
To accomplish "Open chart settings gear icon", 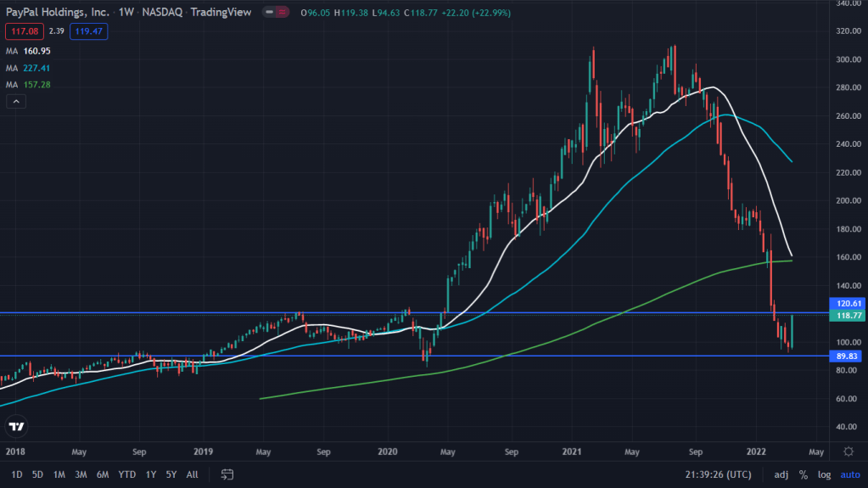I will (x=848, y=451).
